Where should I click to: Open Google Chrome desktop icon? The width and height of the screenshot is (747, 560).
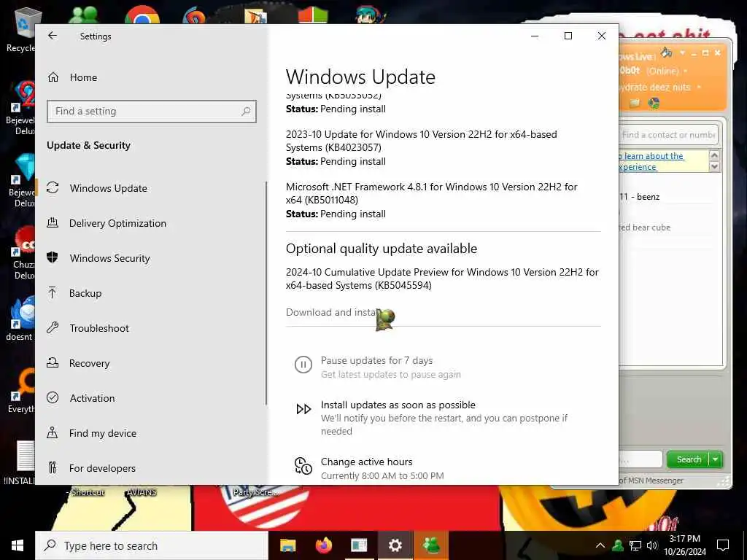[142, 15]
